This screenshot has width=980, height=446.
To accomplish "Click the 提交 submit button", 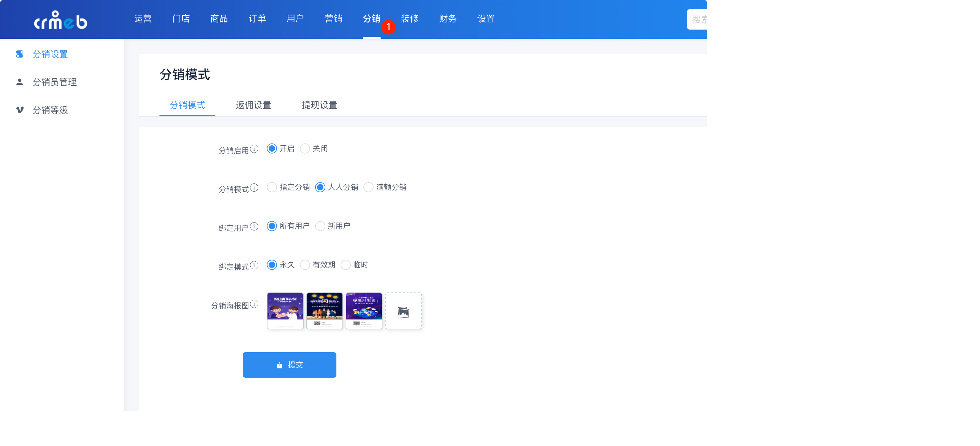I will tap(289, 365).
